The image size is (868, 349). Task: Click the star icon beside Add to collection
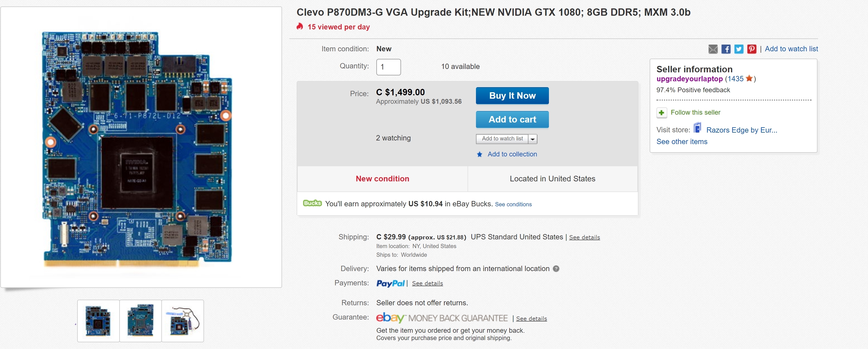[x=480, y=154]
